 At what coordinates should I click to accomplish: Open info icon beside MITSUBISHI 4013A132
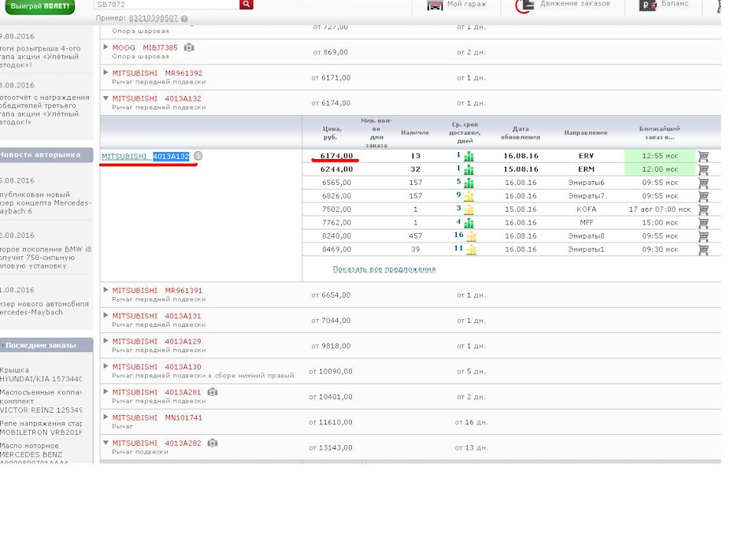198,156
